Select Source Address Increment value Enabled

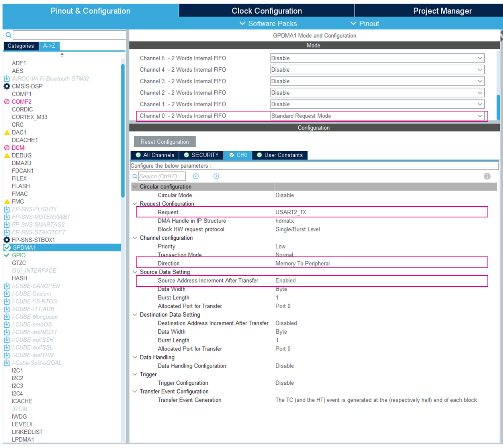click(x=286, y=280)
